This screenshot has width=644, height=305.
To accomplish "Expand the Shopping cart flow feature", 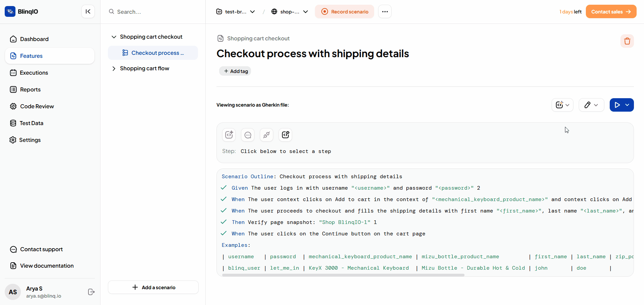I will pyautogui.click(x=114, y=69).
